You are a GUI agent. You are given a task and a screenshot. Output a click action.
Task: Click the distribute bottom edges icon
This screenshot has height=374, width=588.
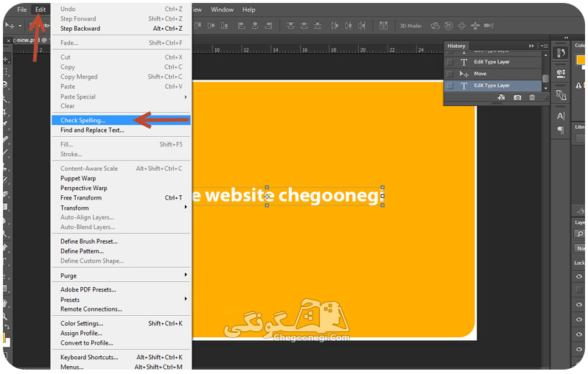click(318, 26)
